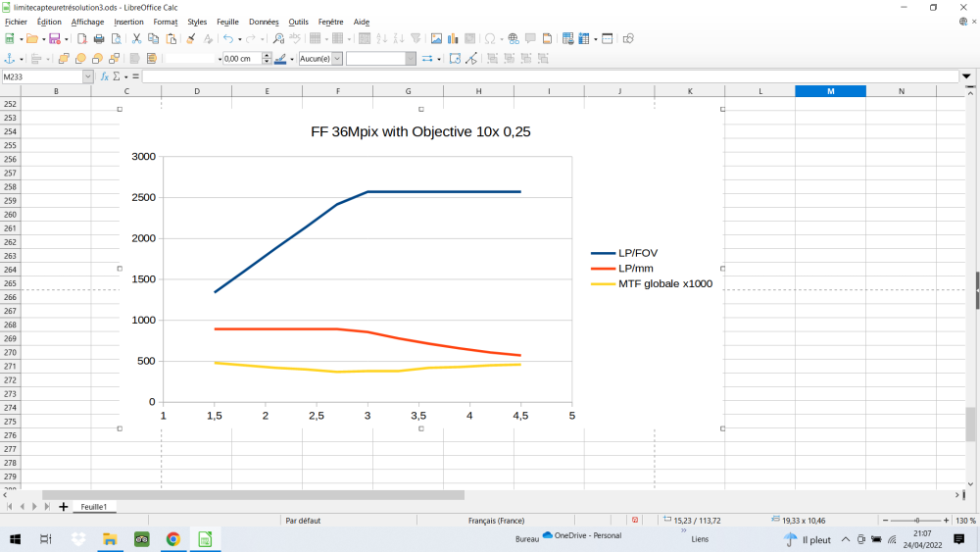
Task: Click the Cut scissors icon
Action: pyautogui.click(x=137, y=39)
